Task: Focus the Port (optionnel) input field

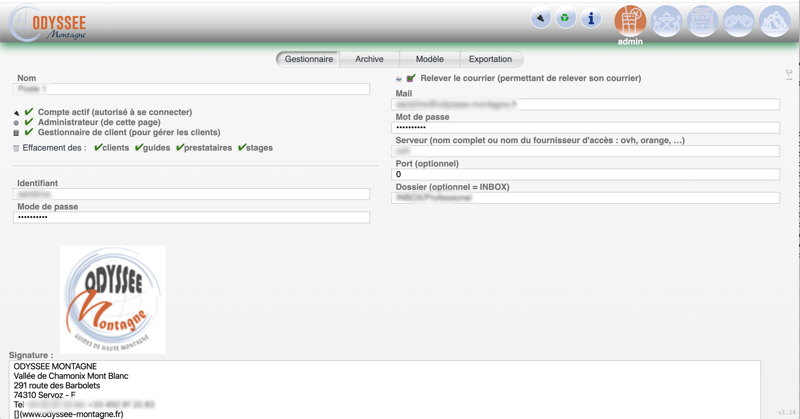Action: pyautogui.click(x=586, y=174)
